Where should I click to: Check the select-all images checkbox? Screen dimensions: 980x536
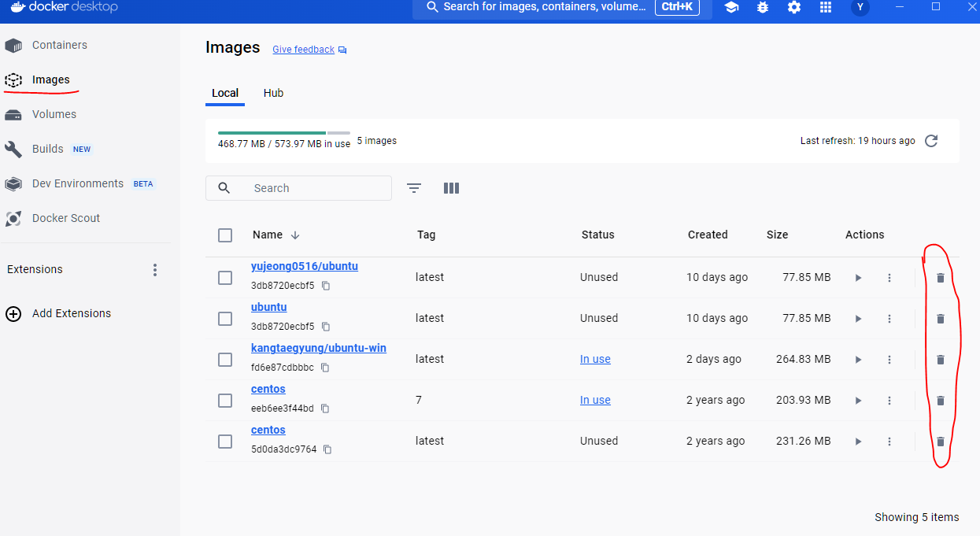tap(225, 235)
